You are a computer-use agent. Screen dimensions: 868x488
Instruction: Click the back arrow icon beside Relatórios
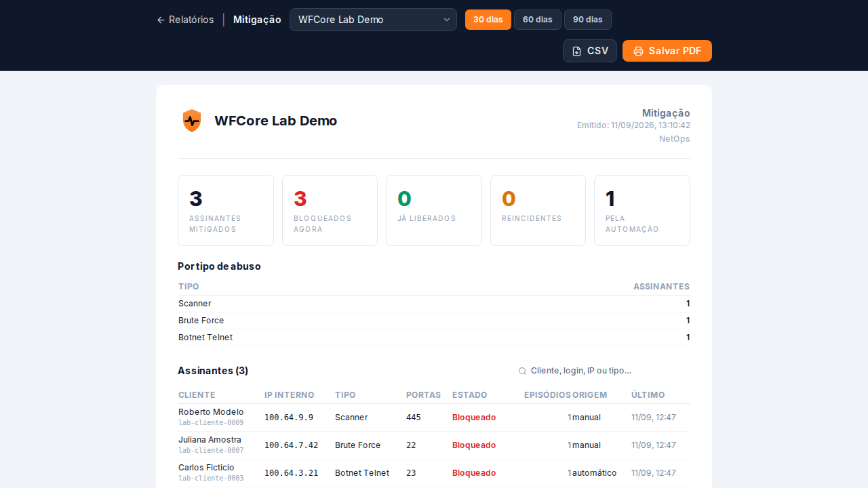coord(161,20)
